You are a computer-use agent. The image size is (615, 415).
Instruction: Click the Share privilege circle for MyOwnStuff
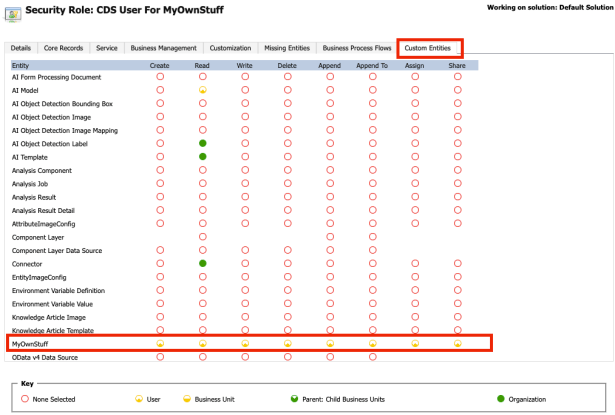[x=457, y=343]
